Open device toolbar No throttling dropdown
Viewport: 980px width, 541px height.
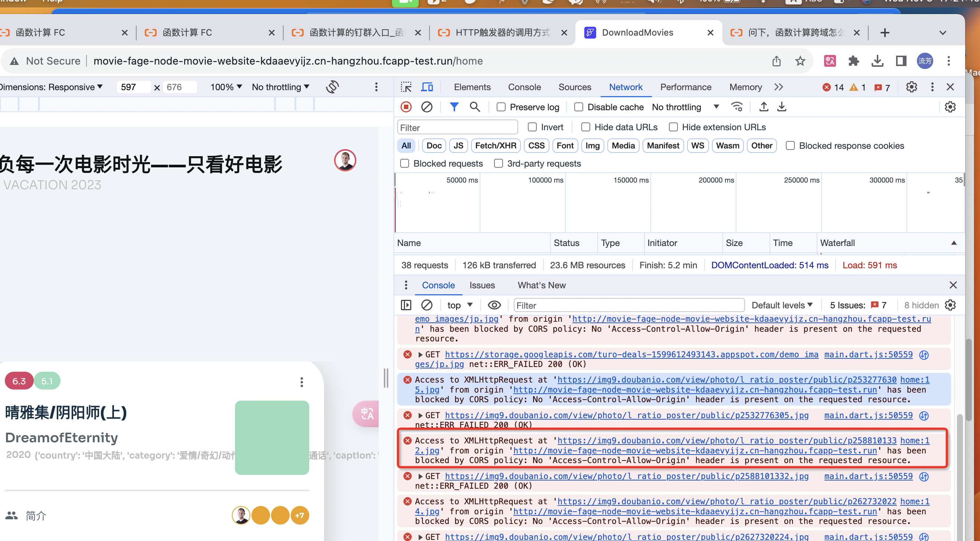[280, 87]
